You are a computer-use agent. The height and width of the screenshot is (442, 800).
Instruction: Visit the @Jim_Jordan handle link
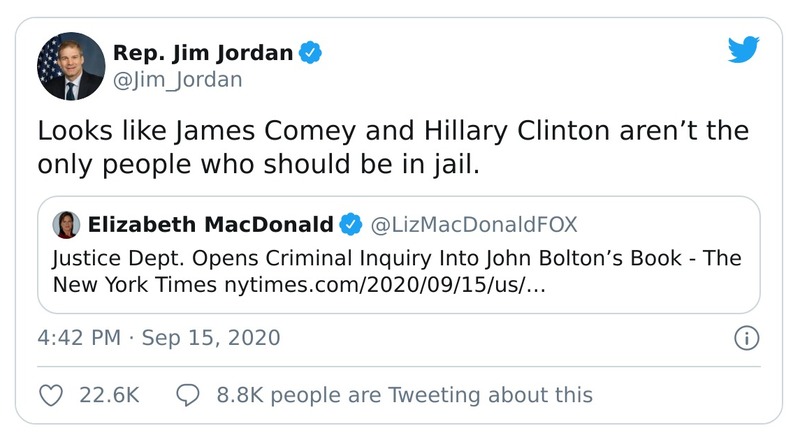[180, 79]
